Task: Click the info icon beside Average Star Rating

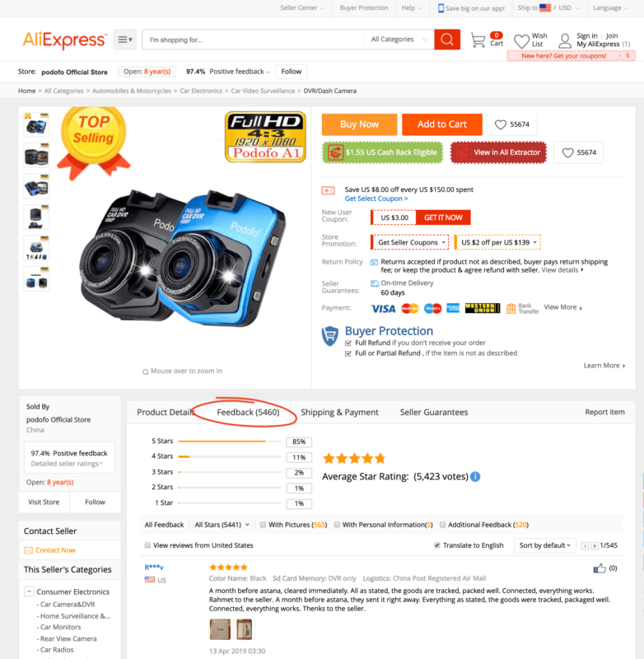Action: pos(475,477)
